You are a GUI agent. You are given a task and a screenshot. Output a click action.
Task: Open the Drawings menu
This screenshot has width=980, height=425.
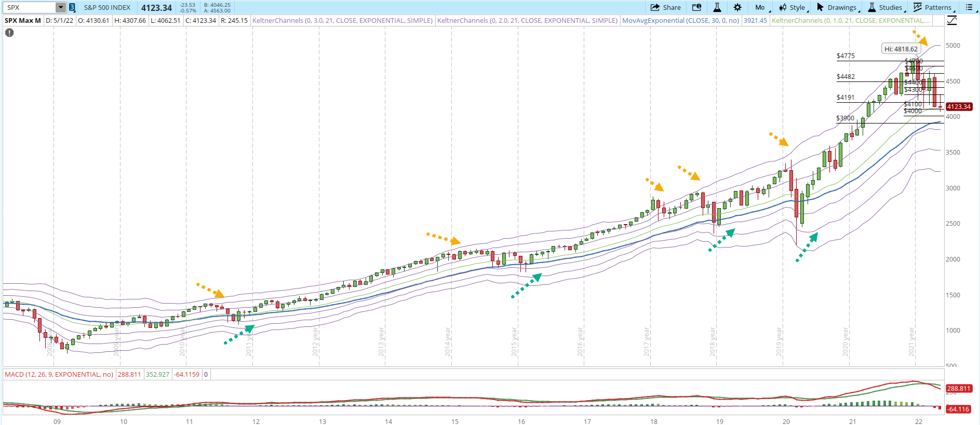[837, 7]
